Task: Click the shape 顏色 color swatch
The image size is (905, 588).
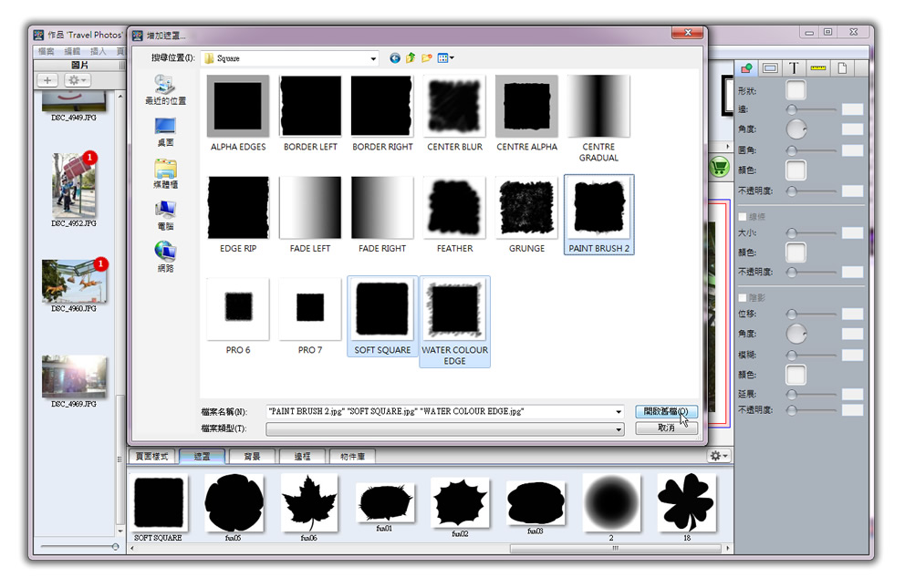Action: [796, 170]
